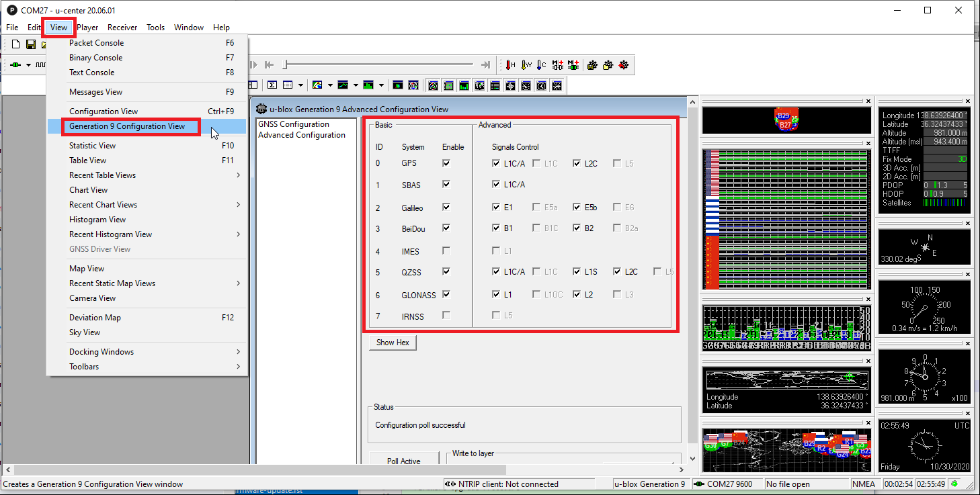Open Generation 9 Configuration View menu entry
This screenshot has width=980, height=495.
(127, 126)
